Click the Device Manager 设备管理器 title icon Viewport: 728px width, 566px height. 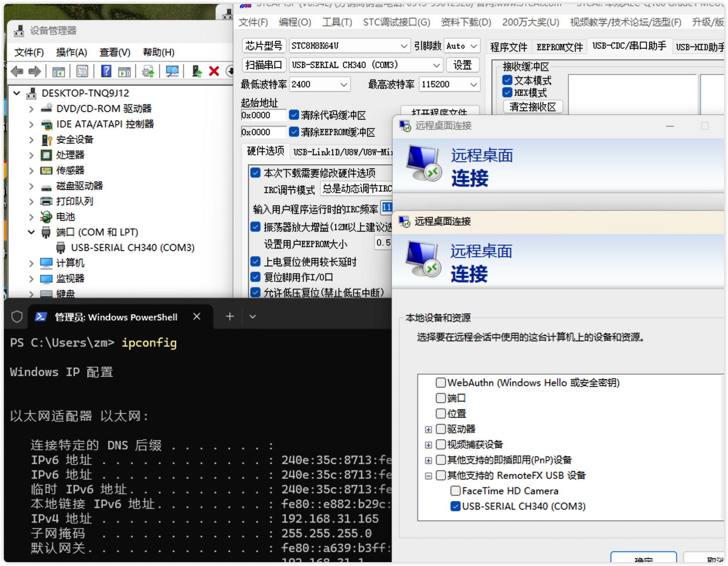pyautogui.click(x=19, y=31)
